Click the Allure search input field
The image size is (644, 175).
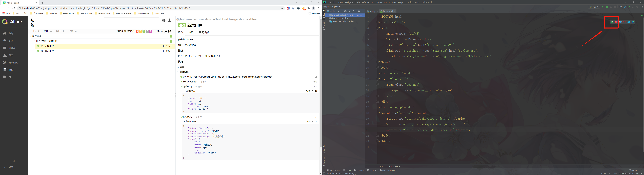pyautogui.click(x=131, y=20)
